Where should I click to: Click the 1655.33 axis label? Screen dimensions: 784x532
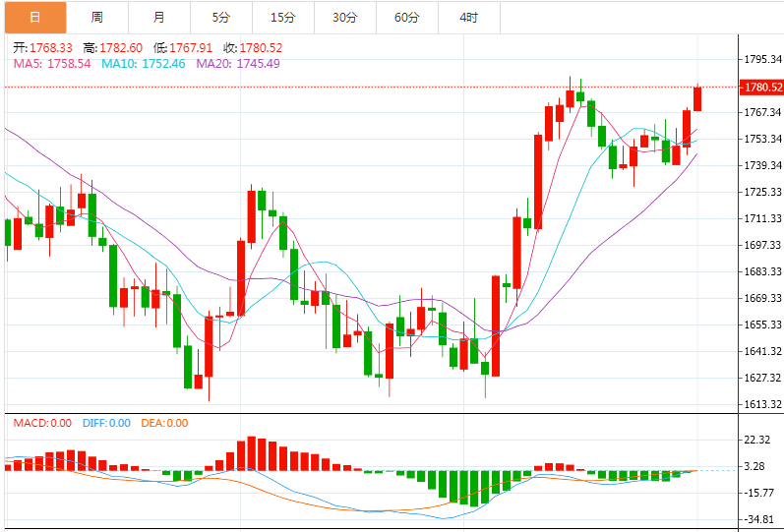coord(763,325)
